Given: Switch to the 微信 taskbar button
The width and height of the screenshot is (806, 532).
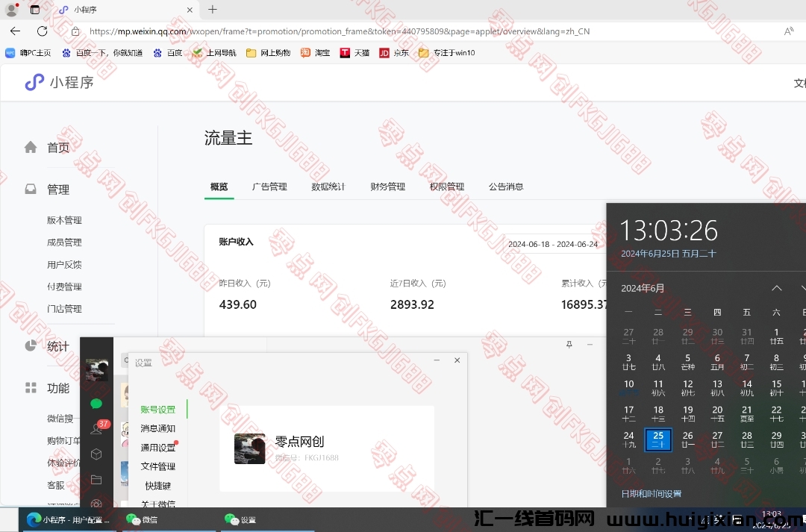Looking at the screenshot, I should [167, 519].
